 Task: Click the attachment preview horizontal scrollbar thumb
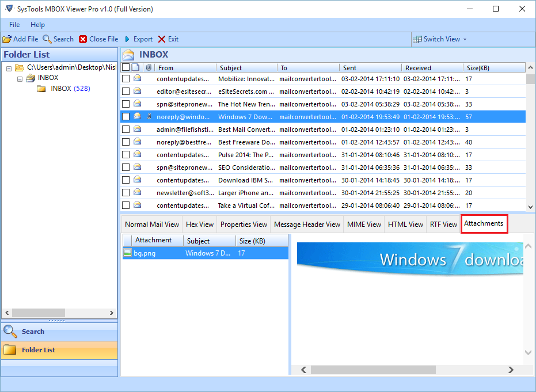point(373,370)
